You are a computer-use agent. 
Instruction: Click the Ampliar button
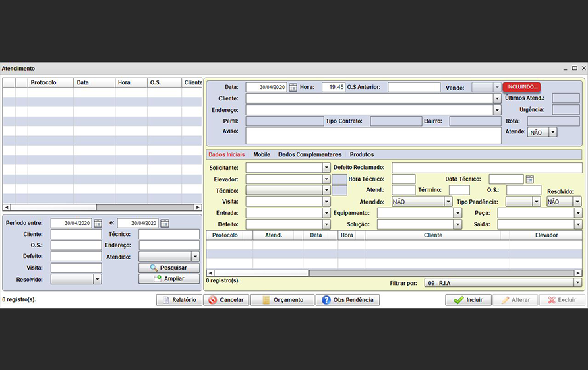click(x=169, y=279)
